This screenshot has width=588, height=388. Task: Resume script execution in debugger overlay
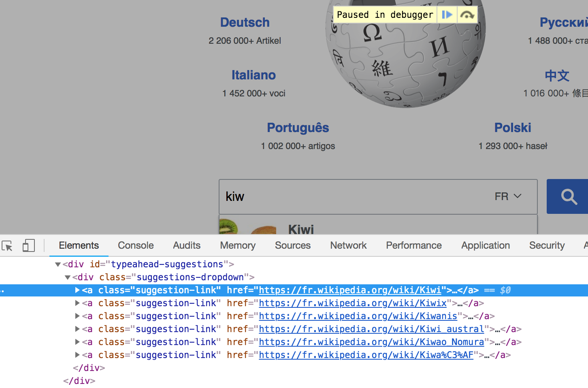pos(447,15)
